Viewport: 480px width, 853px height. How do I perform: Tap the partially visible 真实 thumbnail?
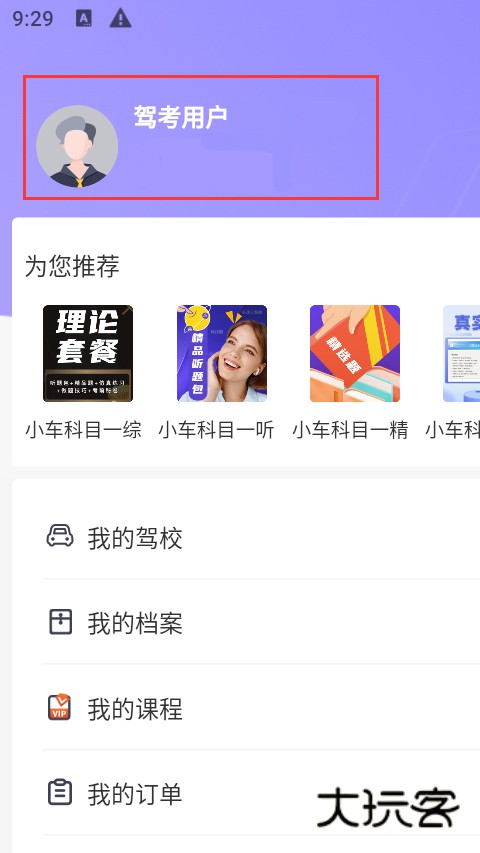click(x=461, y=353)
